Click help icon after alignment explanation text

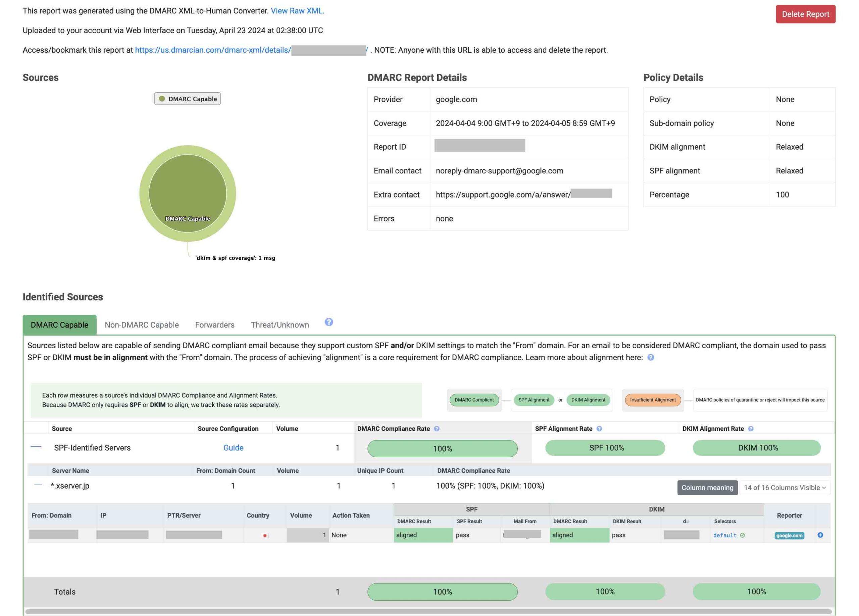(650, 357)
